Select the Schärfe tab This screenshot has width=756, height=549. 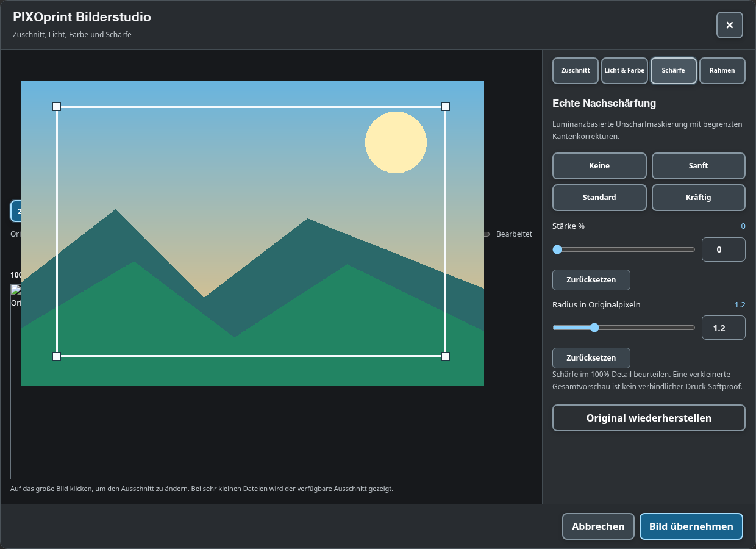673,70
